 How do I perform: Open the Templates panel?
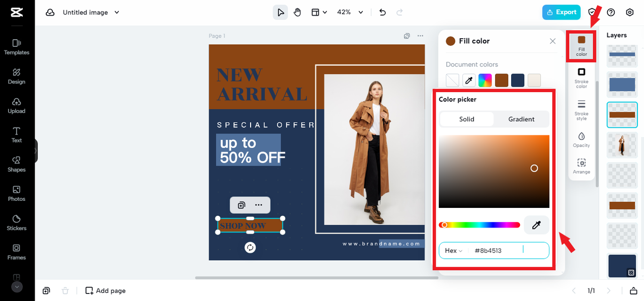coord(17,47)
